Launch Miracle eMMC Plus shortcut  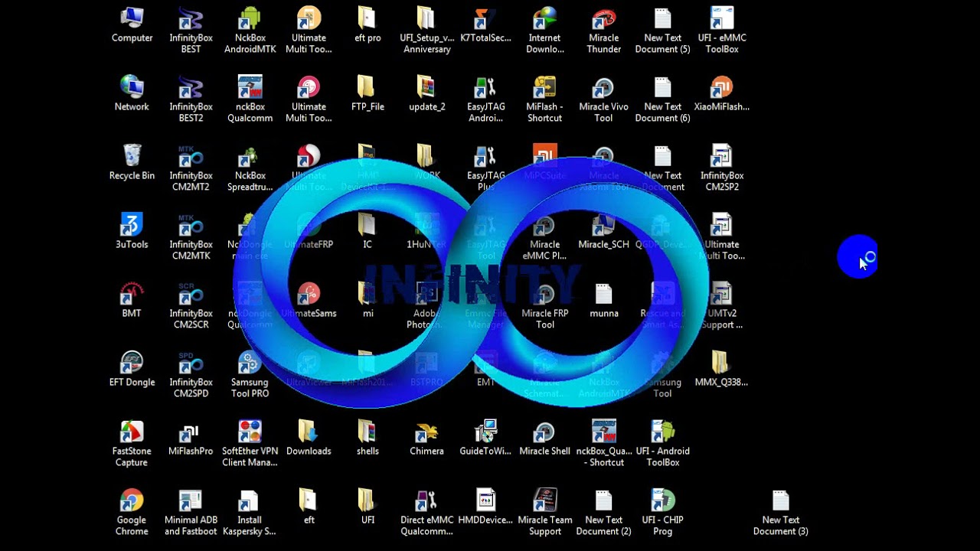(544, 237)
